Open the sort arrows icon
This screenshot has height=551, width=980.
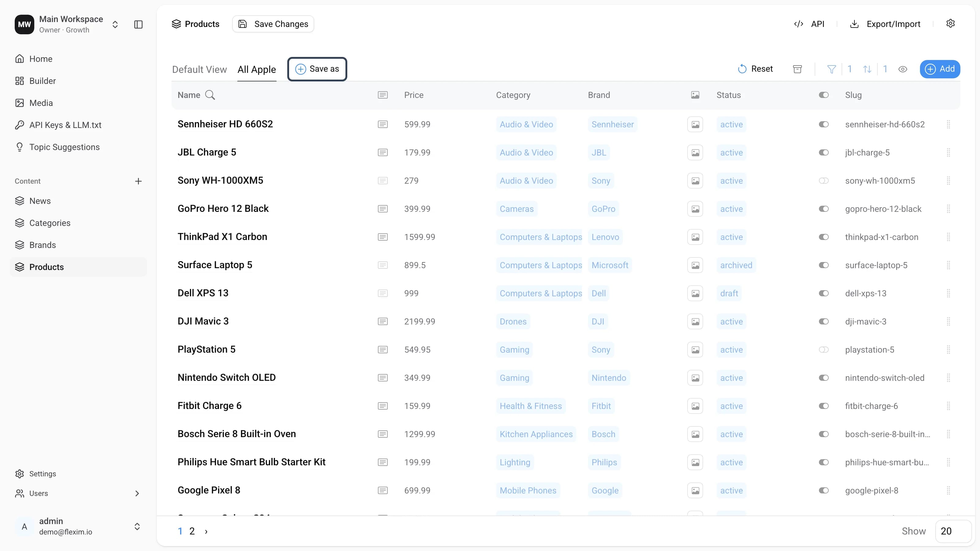point(867,69)
